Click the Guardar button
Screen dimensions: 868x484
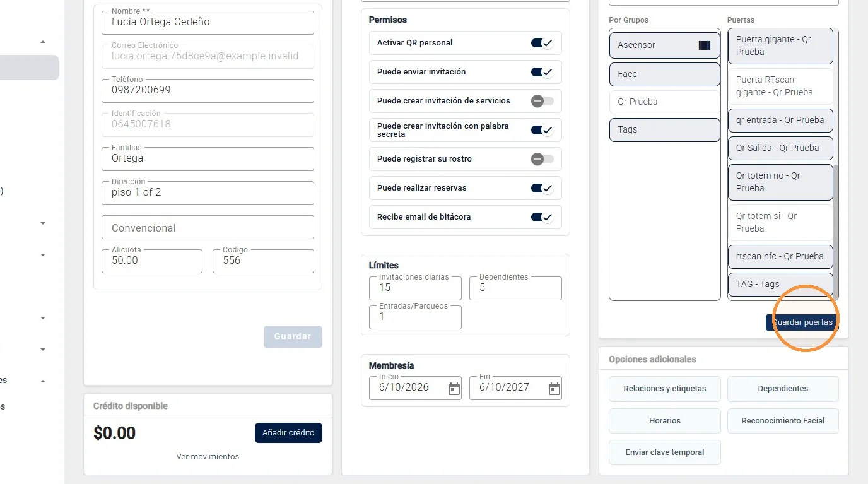click(x=293, y=337)
